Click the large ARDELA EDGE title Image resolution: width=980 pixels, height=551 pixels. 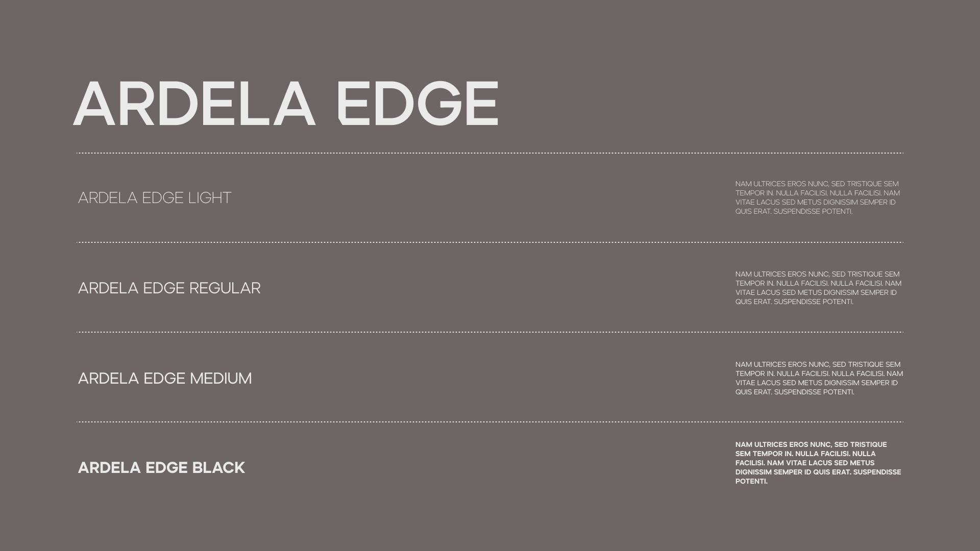(286, 104)
